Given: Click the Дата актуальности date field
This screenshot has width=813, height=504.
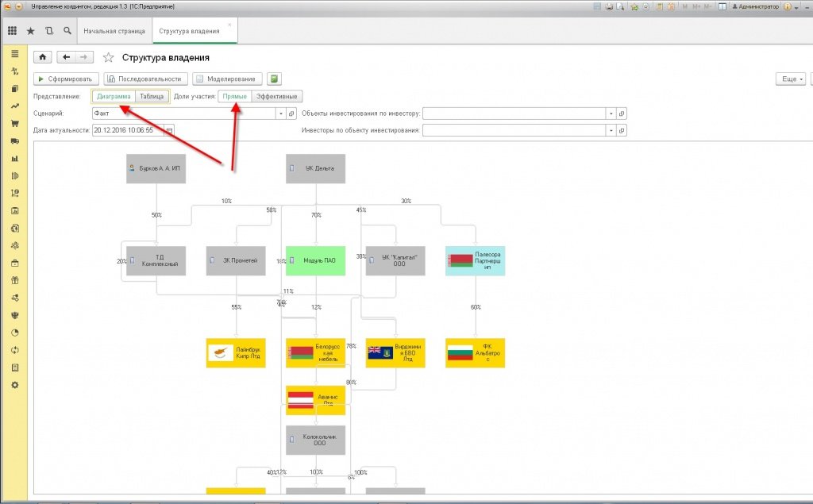Looking at the screenshot, I should (x=128, y=130).
